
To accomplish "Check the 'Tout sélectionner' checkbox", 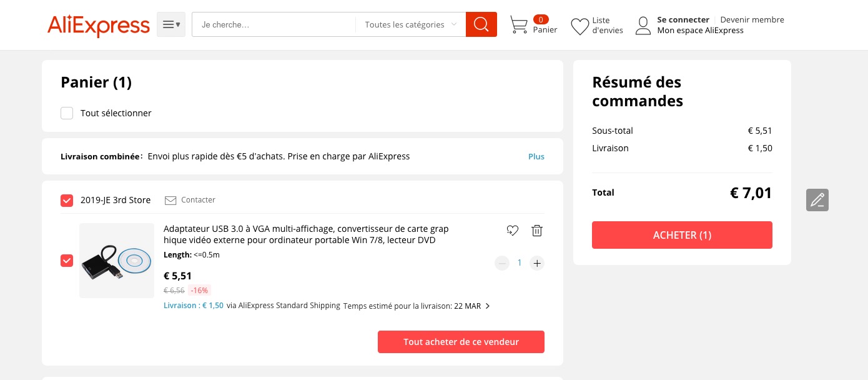I will coord(67,113).
